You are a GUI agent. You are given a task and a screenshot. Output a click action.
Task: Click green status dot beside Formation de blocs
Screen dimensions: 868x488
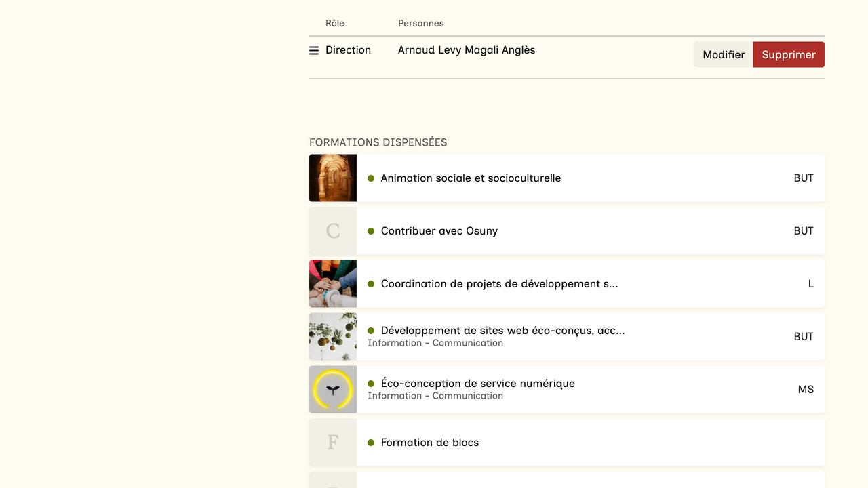(371, 443)
